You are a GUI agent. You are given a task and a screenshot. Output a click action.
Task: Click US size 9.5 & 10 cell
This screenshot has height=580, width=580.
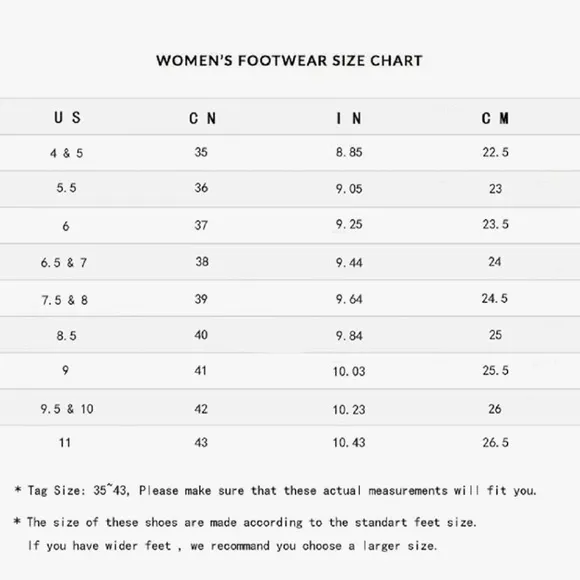coord(67,409)
